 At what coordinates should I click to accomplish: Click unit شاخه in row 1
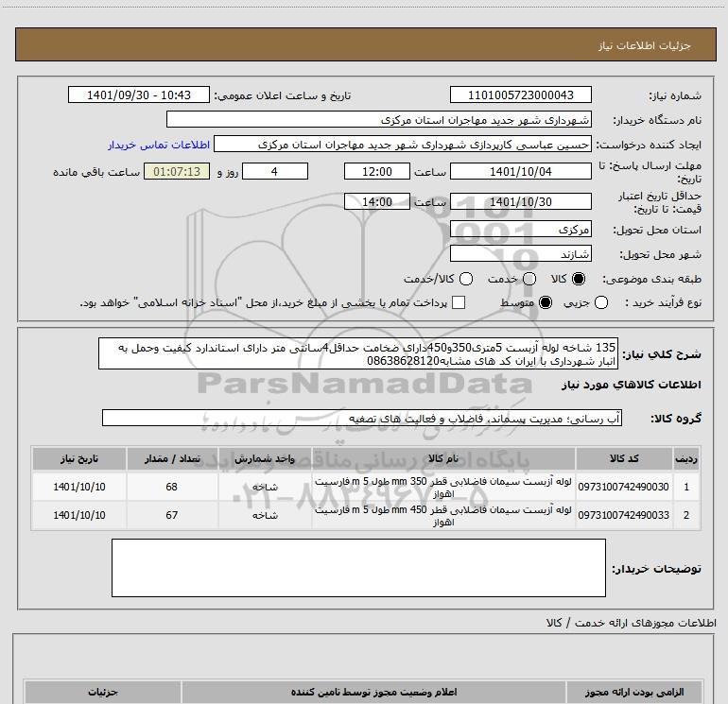265,487
